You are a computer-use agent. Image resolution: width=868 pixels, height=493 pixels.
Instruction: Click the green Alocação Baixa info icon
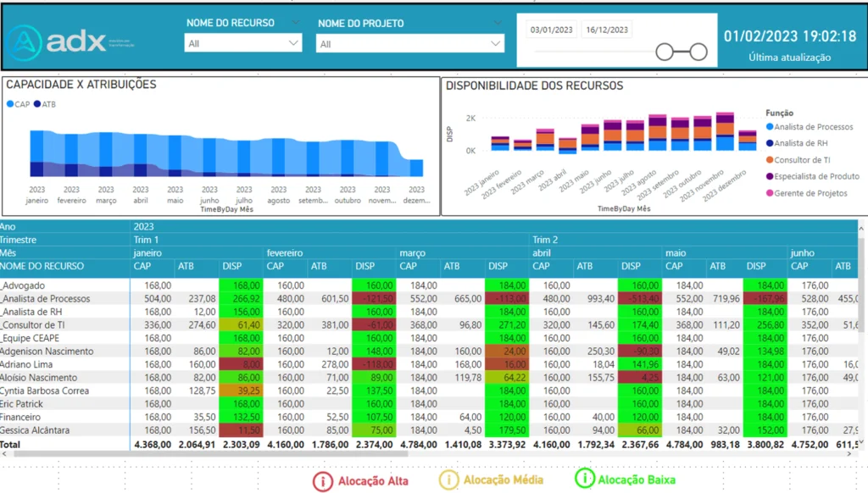point(584,479)
